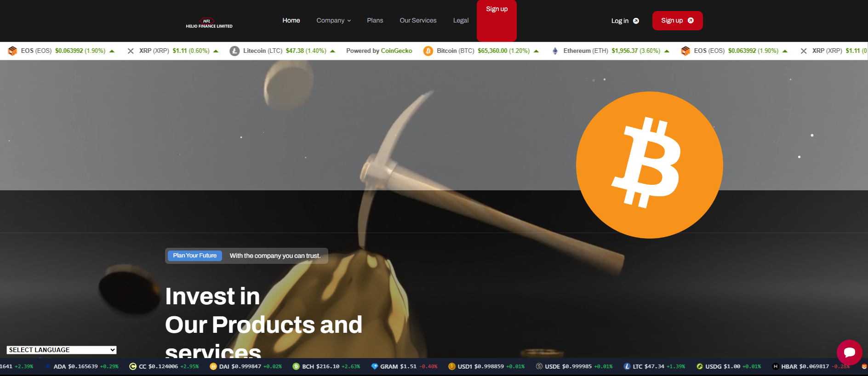868x376 pixels.
Task: Click the Litecoin icon in the top ticker
Action: [x=234, y=51]
